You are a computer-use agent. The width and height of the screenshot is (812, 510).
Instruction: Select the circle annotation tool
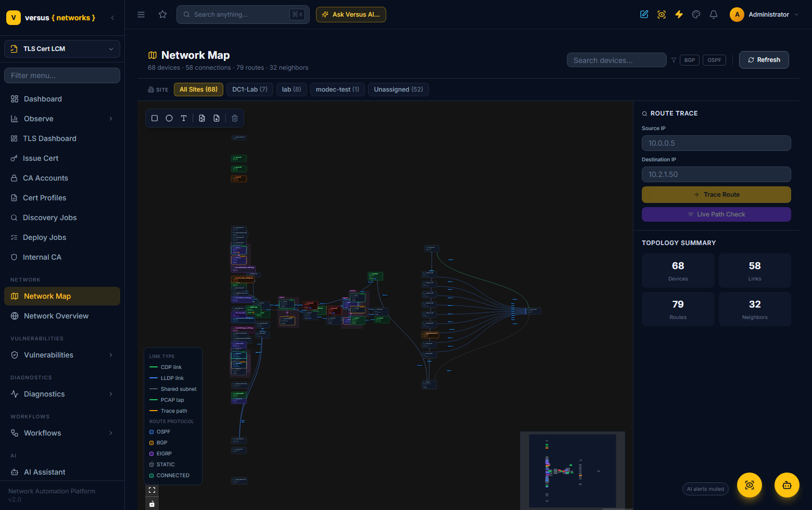point(169,118)
